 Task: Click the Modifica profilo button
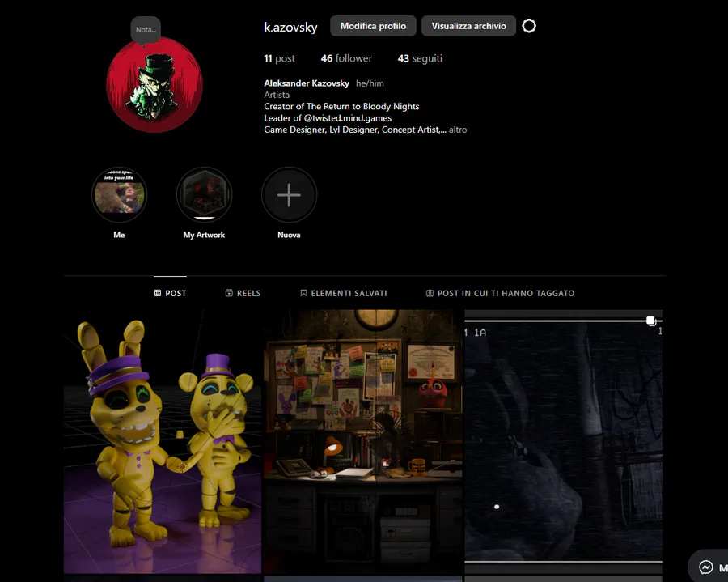(373, 26)
